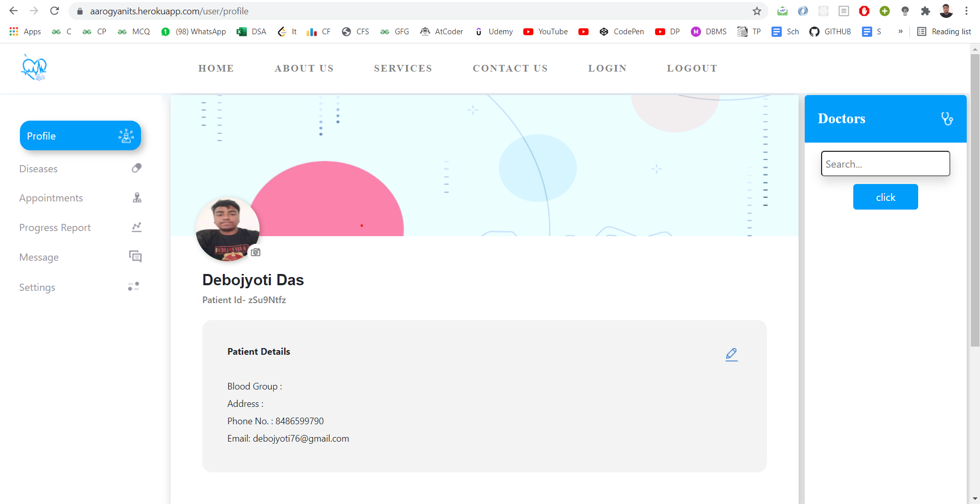
Task: Click the Aarogya heart logo
Action: [x=34, y=68]
